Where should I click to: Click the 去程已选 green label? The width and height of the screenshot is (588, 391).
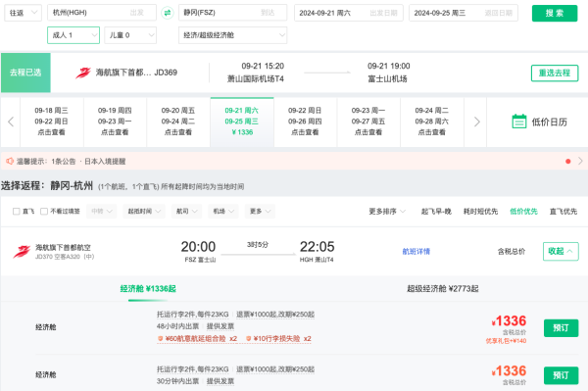point(25,73)
